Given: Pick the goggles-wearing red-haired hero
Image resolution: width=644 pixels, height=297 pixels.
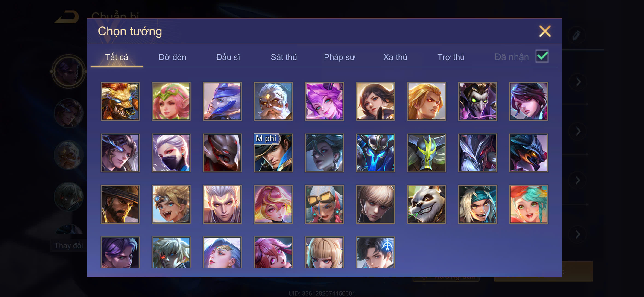Looking at the screenshot, I should [324, 204].
